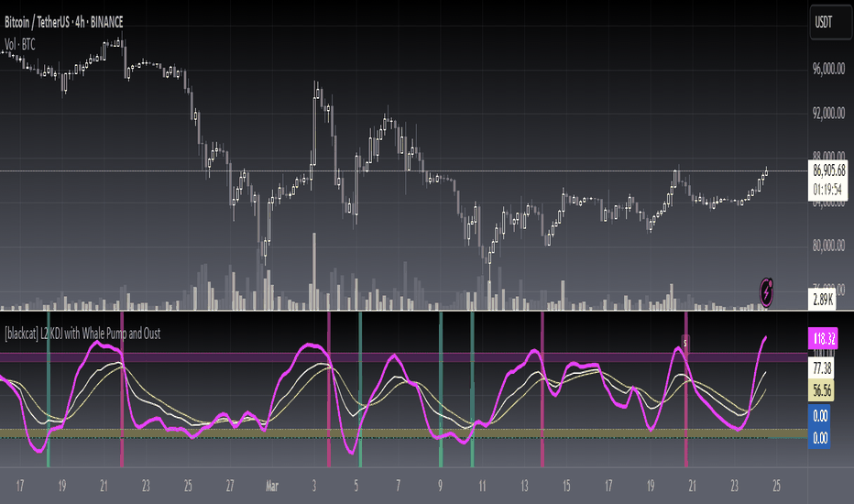Click the 96,000.00 price axis label

[829, 69]
